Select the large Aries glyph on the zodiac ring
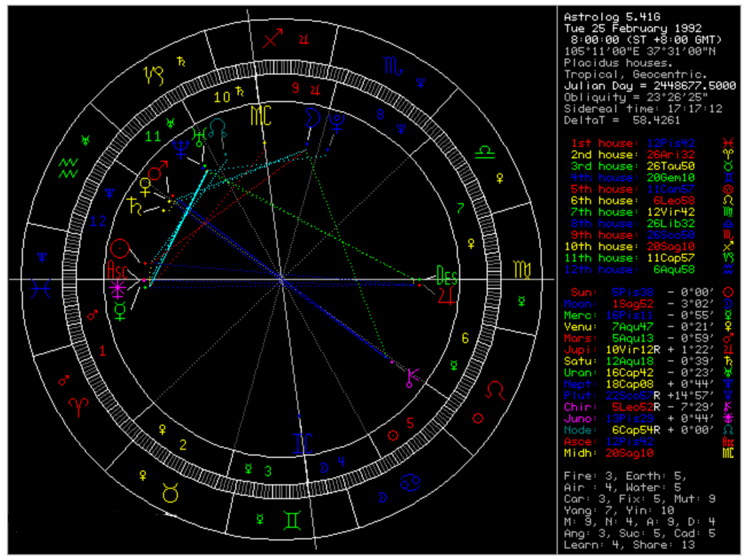746x560 pixels. tap(79, 407)
